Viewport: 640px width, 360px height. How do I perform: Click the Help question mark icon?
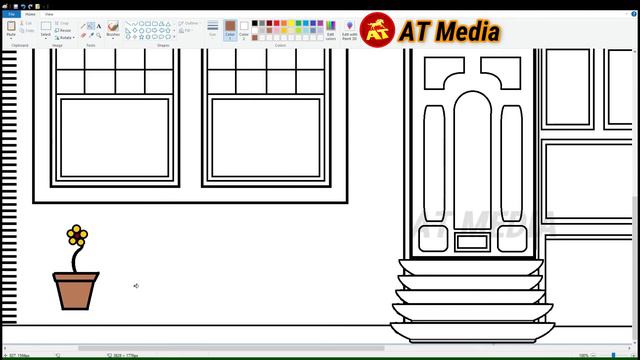[x=634, y=14]
